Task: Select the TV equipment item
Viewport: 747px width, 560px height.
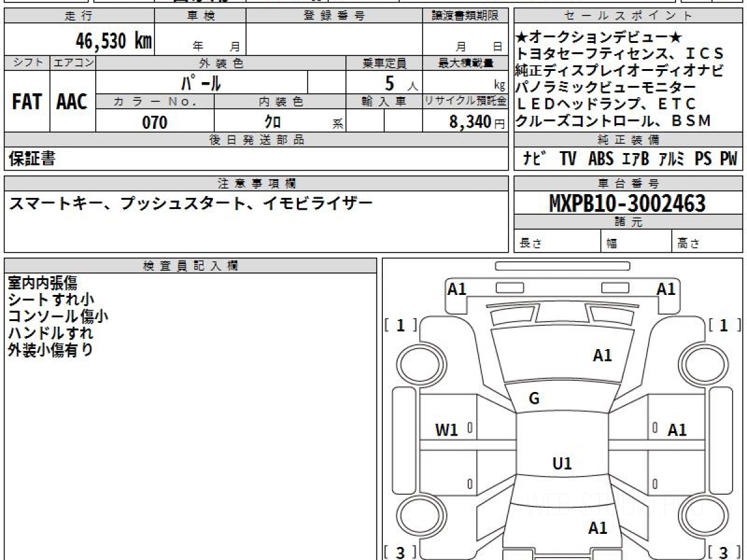Action: pos(568,159)
